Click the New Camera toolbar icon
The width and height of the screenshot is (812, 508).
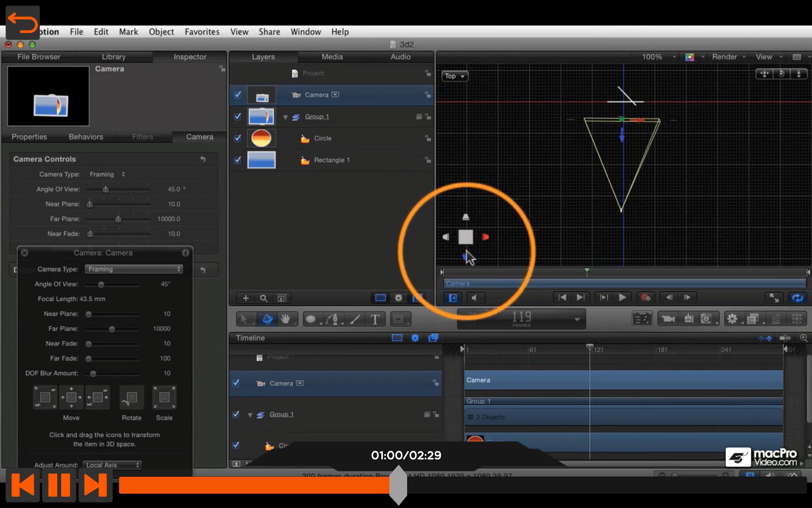click(x=668, y=319)
